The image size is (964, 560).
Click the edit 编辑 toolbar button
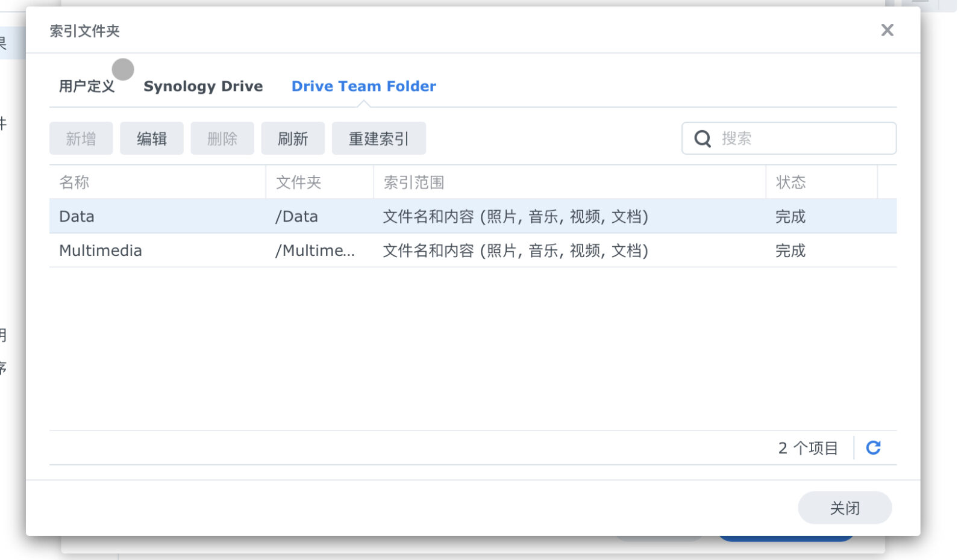[151, 138]
